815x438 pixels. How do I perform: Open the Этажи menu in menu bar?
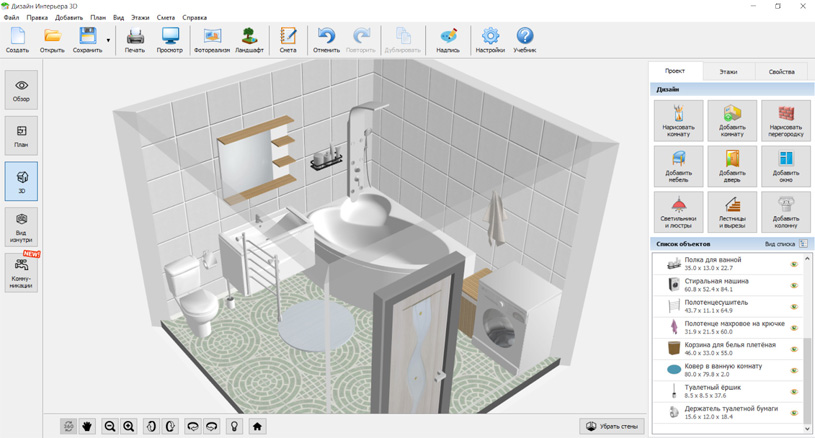140,18
